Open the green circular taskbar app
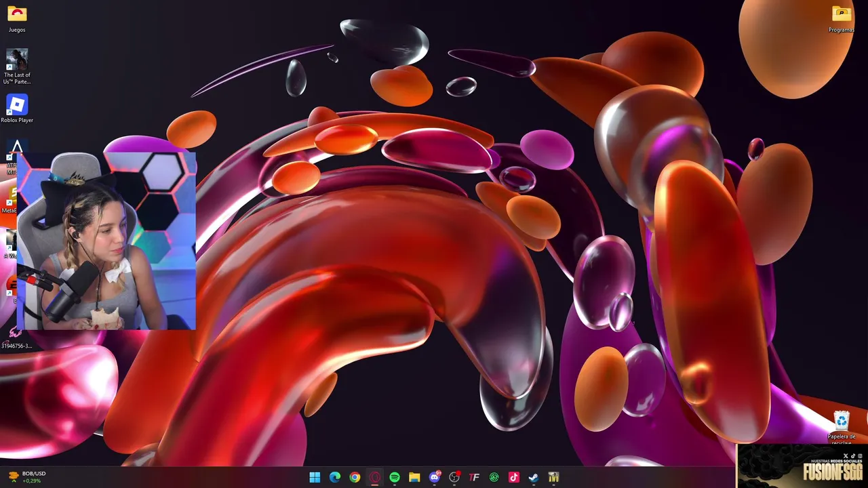 494,477
